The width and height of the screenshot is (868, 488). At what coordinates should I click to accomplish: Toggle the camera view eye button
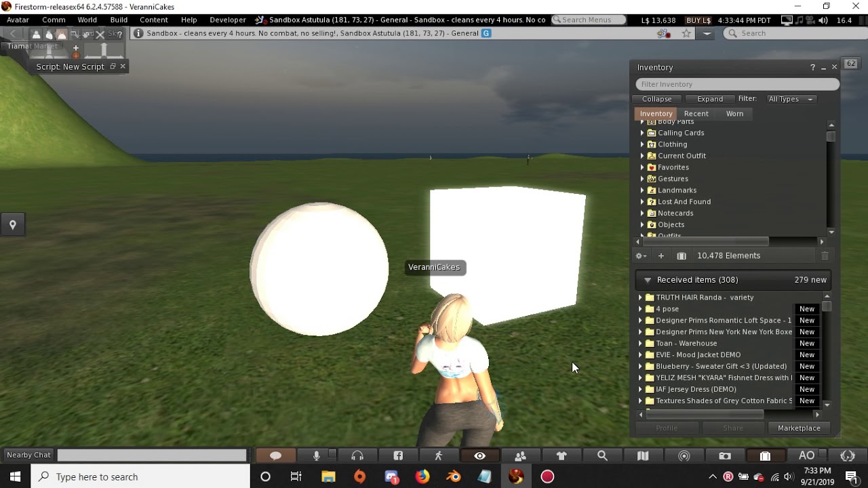[479, 455]
